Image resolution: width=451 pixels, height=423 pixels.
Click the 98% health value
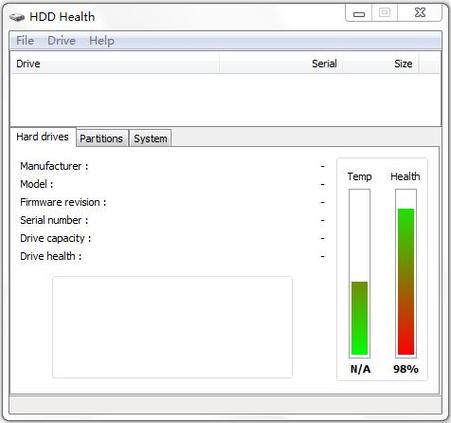[406, 369]
